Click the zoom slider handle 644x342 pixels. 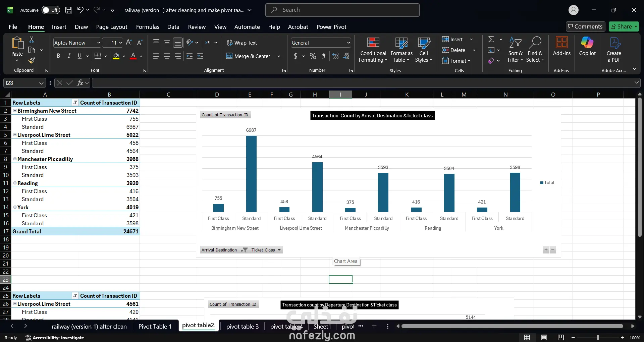(598, 338)
